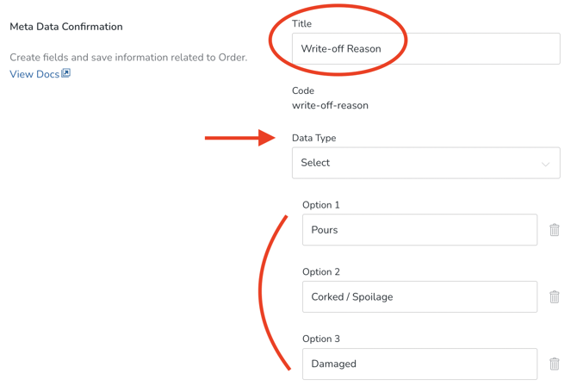The height and width of the screenshot is (392, 577).
Task: Click into the Option 1 "Pours" field
Action: [419, 230]
